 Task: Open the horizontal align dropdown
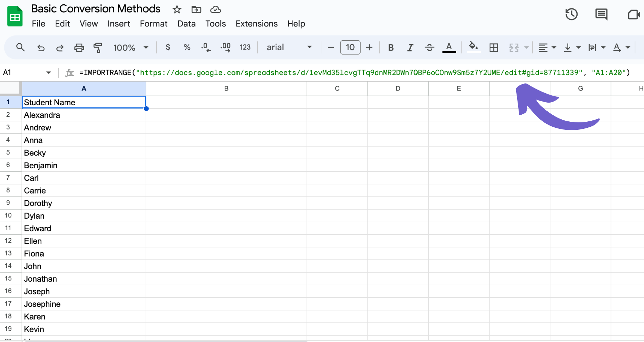pyautogui.click(x=547, y=47)
